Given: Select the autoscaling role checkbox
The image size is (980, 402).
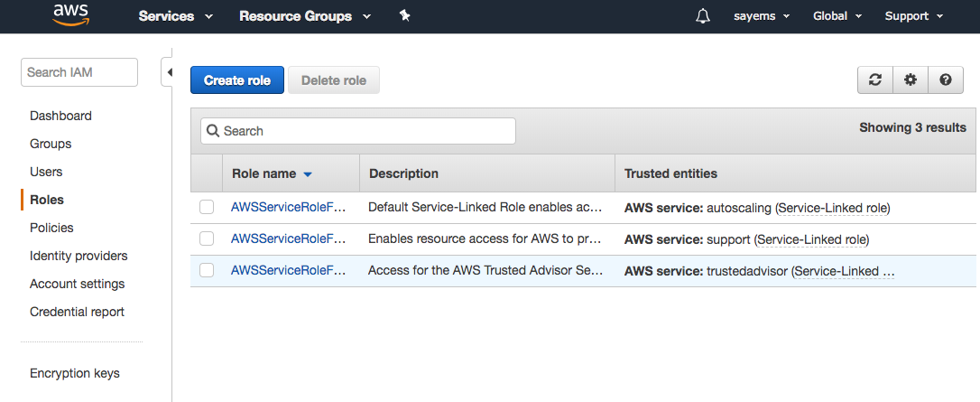Looking at the screenshot, I should pyautogui.click(x=207, y=207).
